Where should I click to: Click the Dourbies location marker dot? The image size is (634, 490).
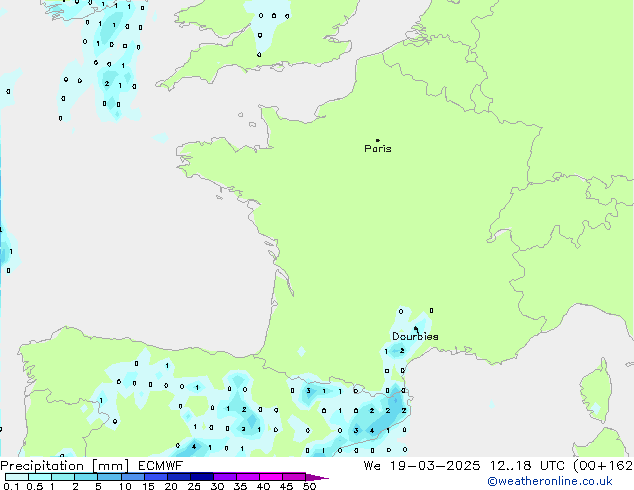click(x=416, y=328)
